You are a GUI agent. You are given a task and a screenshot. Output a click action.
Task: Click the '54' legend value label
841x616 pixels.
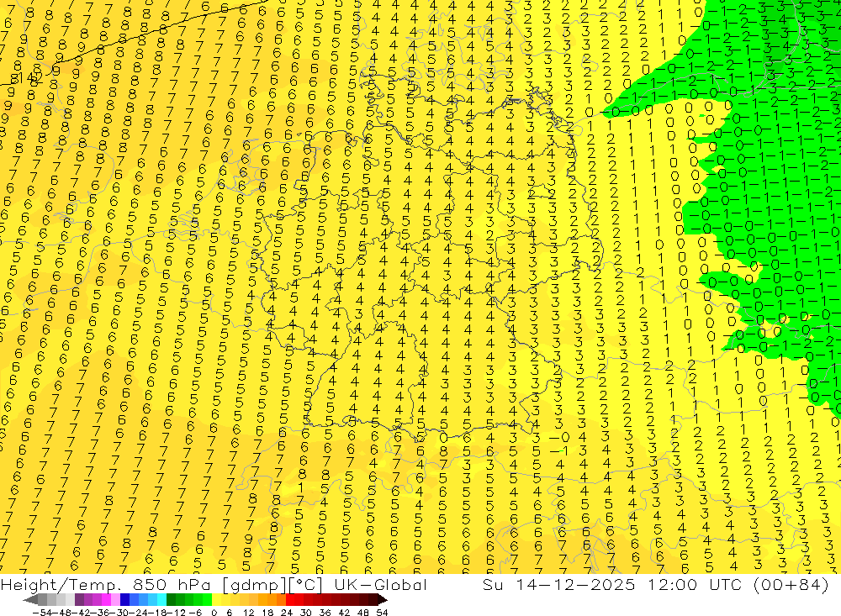(x=382, y=613)
